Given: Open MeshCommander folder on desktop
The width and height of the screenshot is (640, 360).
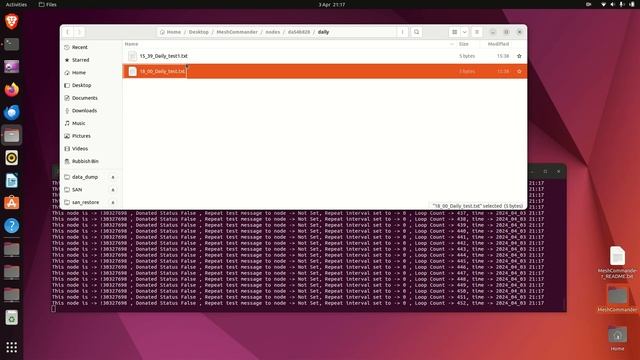Looking at the screenshot, I should (617, 299).
